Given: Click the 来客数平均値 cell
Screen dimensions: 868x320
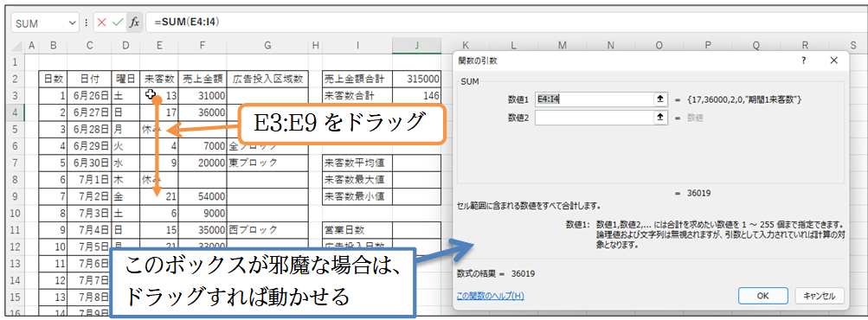Looking at the screenshot, I should [357, 163].
